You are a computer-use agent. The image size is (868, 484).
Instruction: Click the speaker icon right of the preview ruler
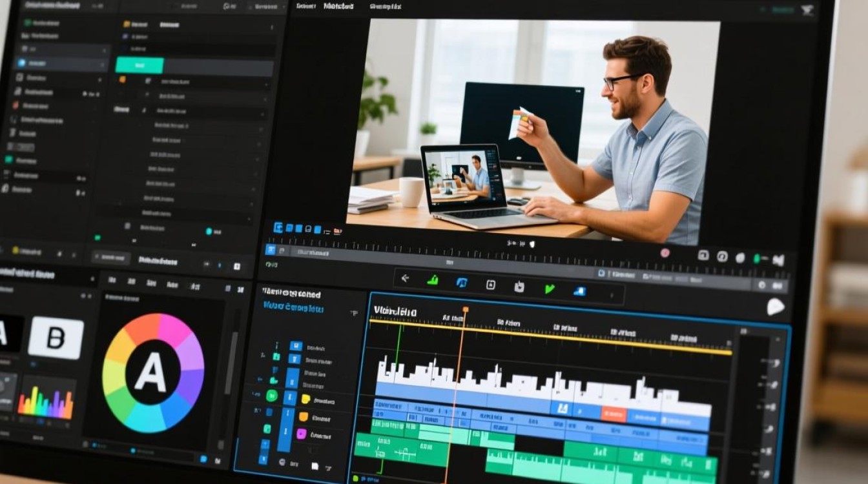coord(778,260)
